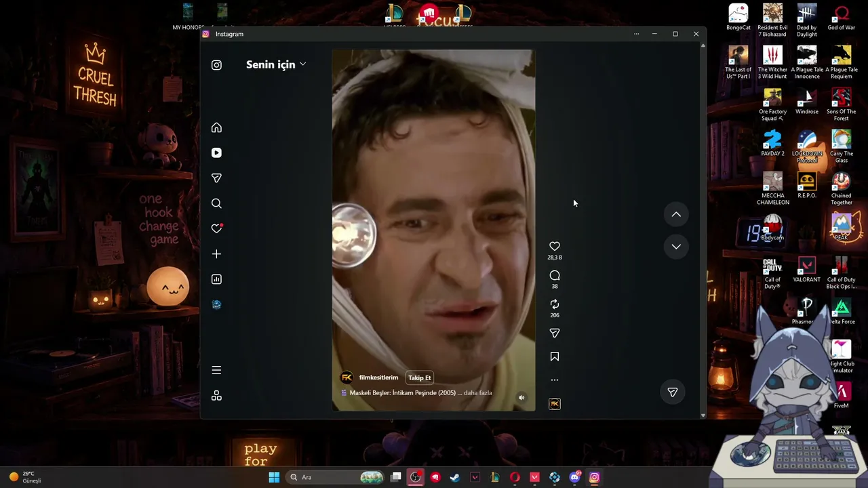The image size is (868, 488).
Task: Select Resident Evil 7 Biohazard shortcut
Action: click(772, 21)
